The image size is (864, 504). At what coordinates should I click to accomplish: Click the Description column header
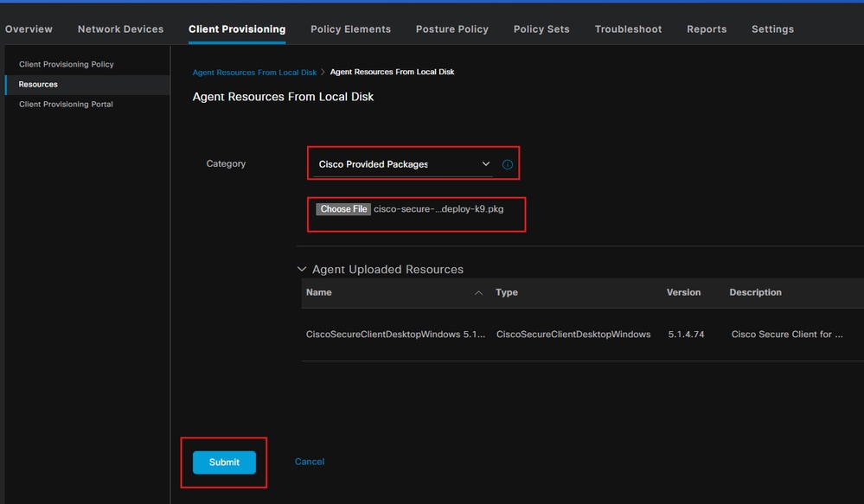point(755,292)
